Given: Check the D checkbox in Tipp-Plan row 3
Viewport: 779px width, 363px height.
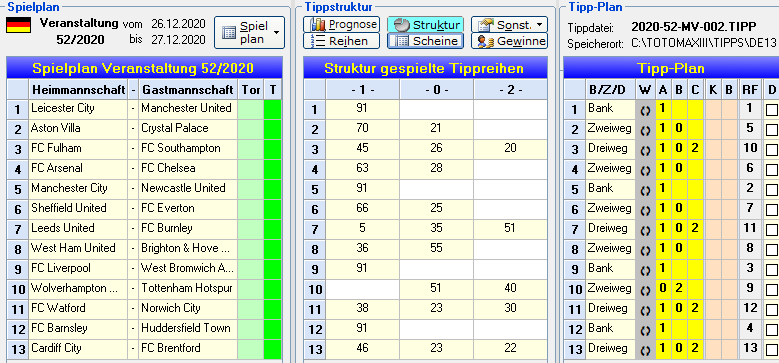Looking at the screenshot, I should click(x=772, y=150).
